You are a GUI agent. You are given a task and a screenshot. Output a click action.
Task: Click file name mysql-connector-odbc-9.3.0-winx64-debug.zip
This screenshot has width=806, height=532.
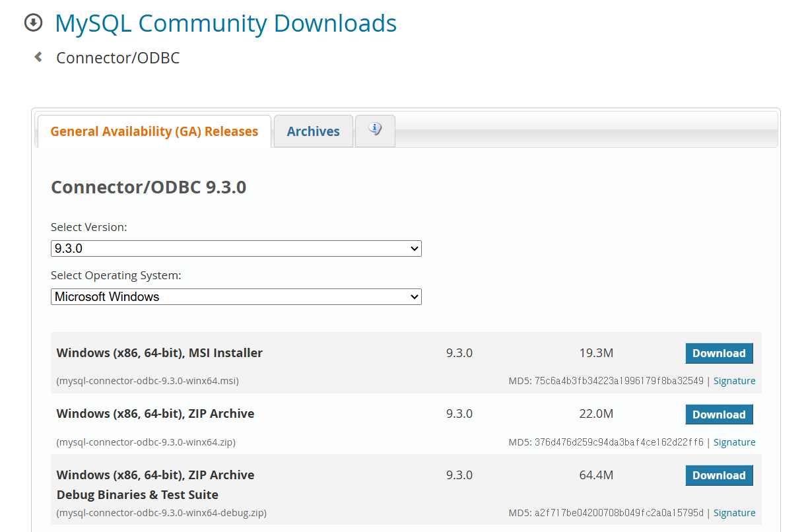tap(162, 513)
